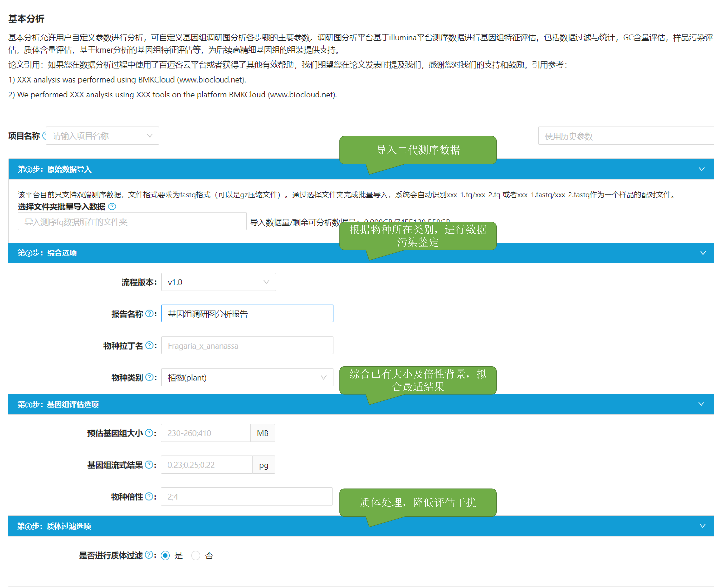Click help icon next to 物种类别
This screenshot has height=588, width=714.
point(149,377)
